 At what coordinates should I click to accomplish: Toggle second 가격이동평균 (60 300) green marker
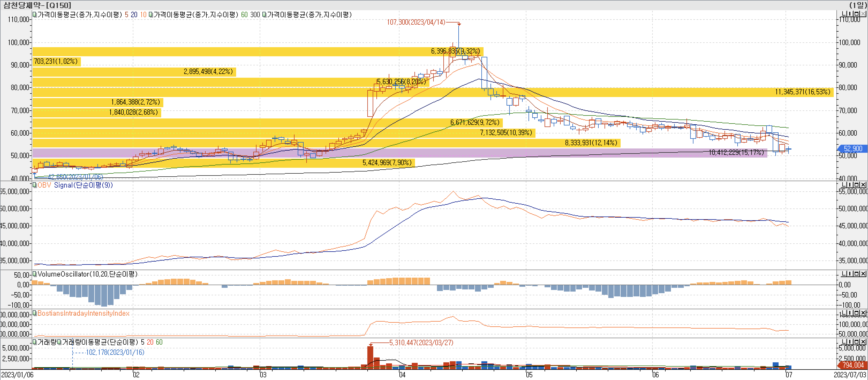[x=151, y=14]
